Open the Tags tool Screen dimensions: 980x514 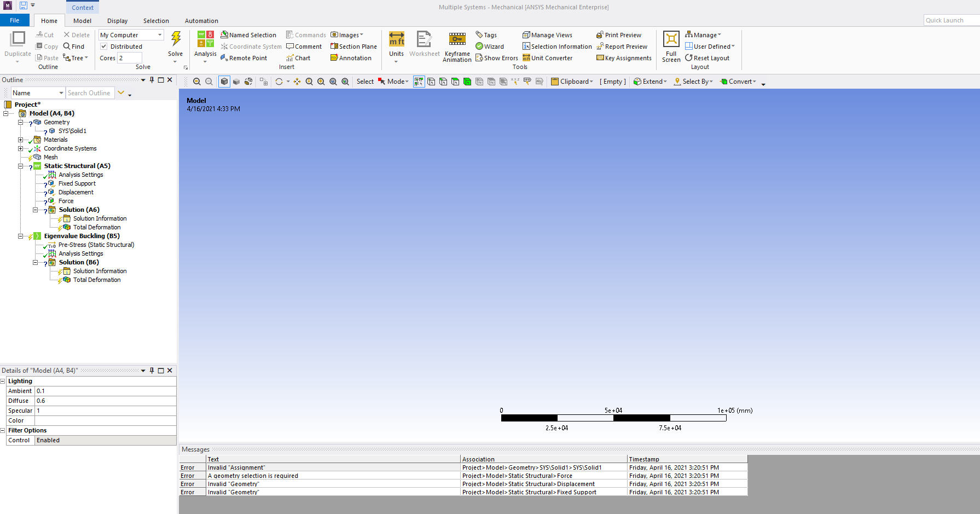click(x=486, y=35)
